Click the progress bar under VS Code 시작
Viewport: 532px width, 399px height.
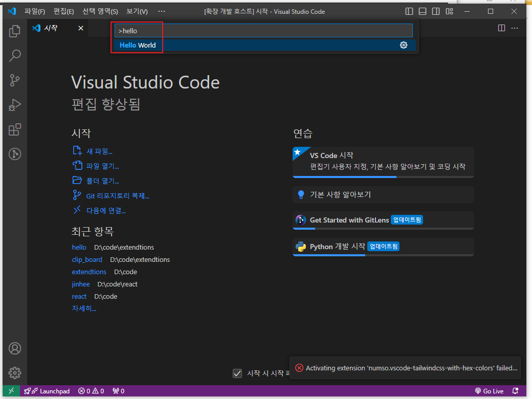coord(383,177)
